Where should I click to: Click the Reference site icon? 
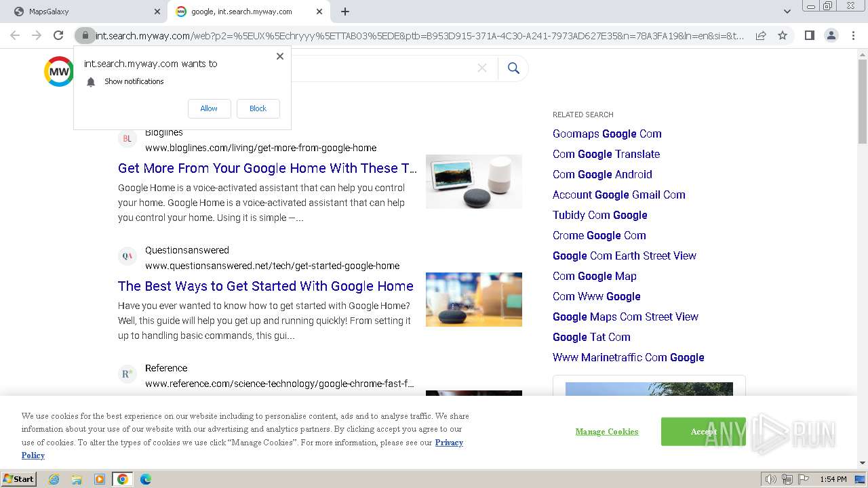(127, 374)
